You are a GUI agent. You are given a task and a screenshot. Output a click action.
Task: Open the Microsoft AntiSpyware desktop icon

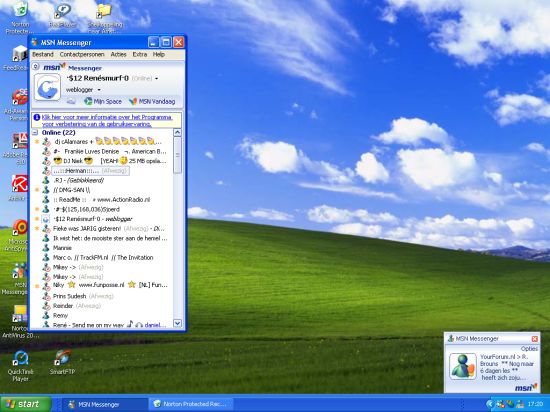pos(17,236)
